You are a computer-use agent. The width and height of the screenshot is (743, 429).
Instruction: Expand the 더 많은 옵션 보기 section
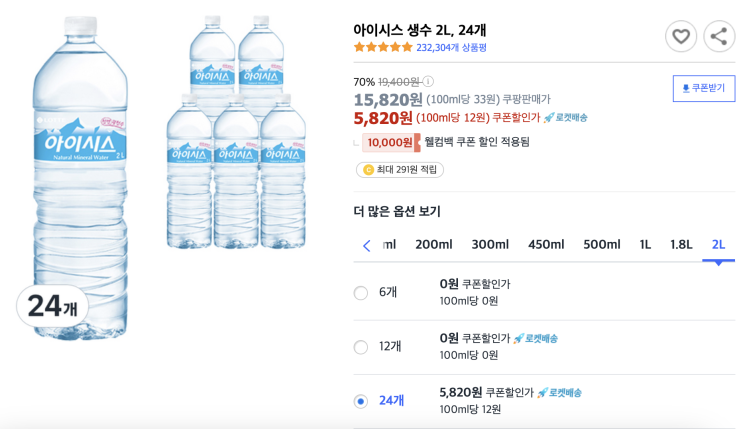point(397,211)
